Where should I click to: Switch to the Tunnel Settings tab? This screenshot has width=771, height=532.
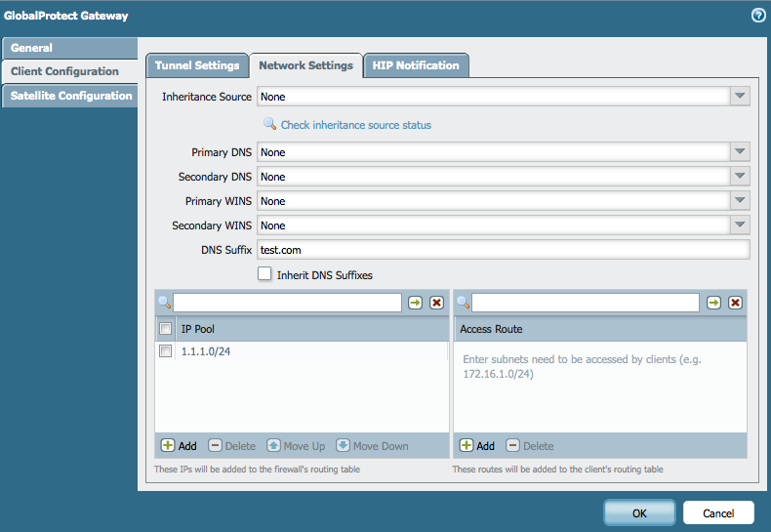point(197,65)
